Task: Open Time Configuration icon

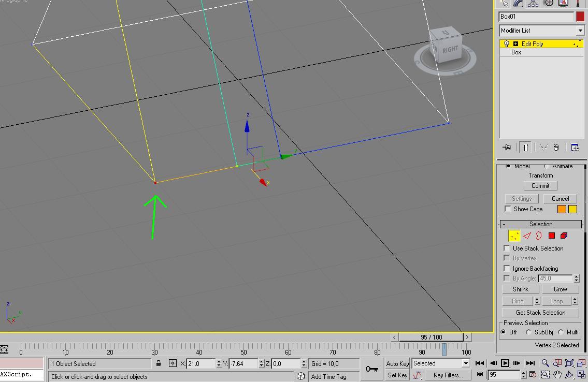Action: [533, 375]
